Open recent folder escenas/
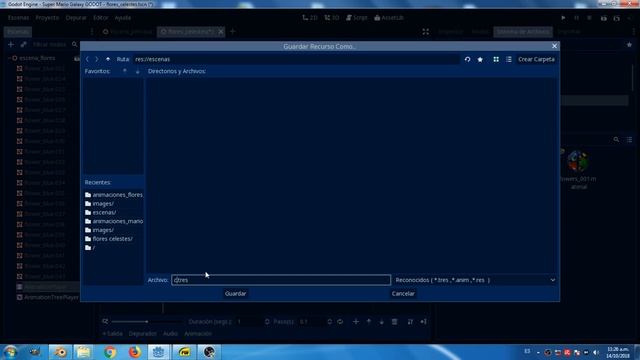The image size is (640, 360). tap(100, 212)
